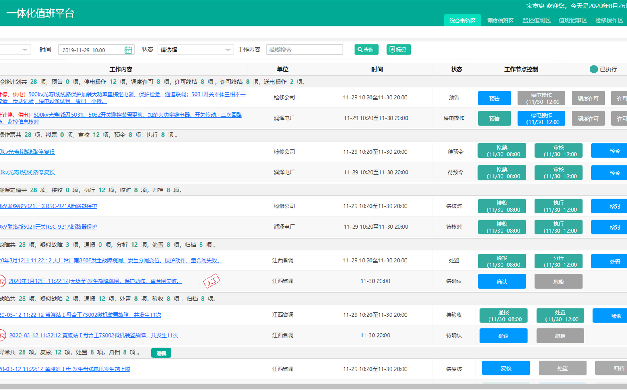Switch to the last header tab on the right
This screenshot has width=627, height=390.
(609, 20)
